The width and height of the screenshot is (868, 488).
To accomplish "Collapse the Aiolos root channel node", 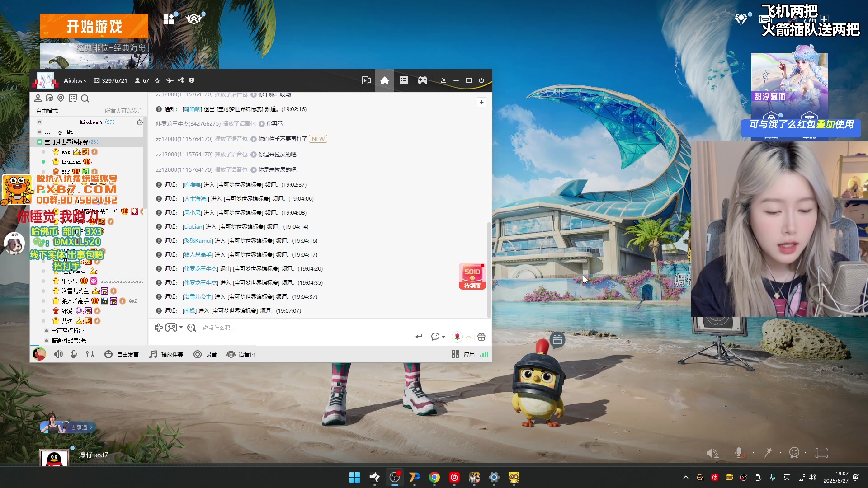I will pyautogui.click(x=40, y=122).
